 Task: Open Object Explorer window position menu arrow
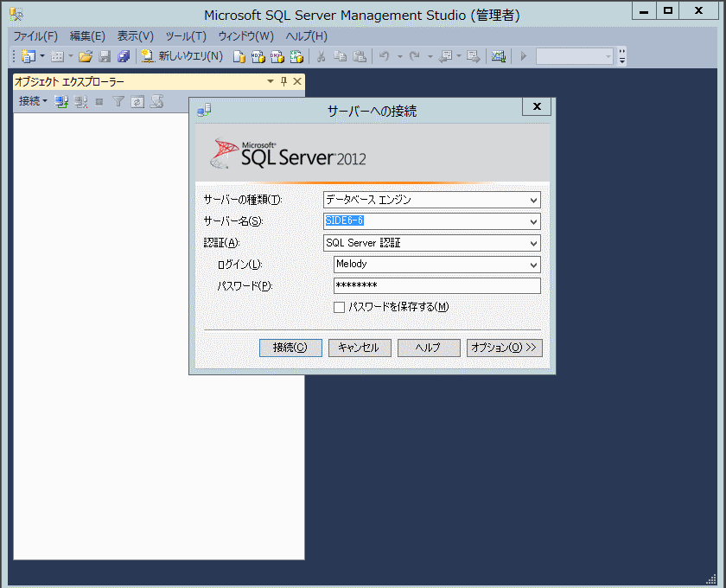271,81
